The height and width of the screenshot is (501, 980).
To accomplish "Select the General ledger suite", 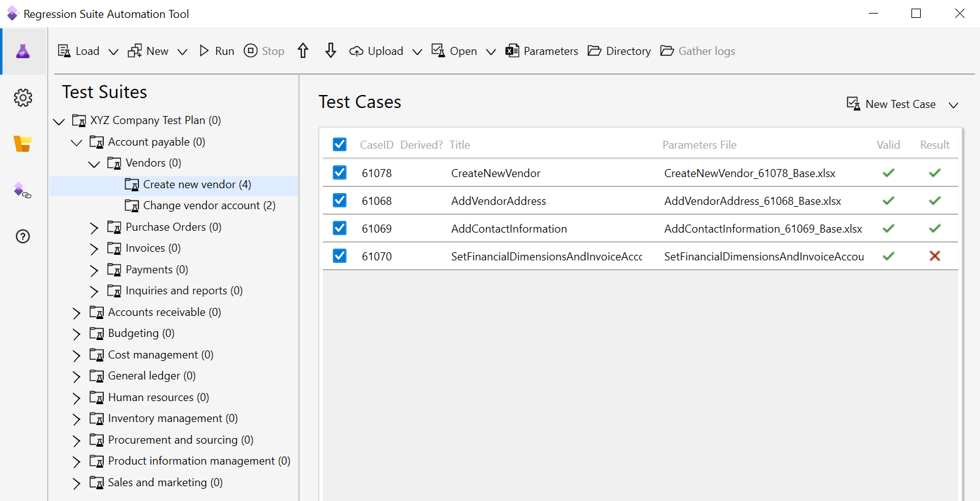I will pos(151,376).
